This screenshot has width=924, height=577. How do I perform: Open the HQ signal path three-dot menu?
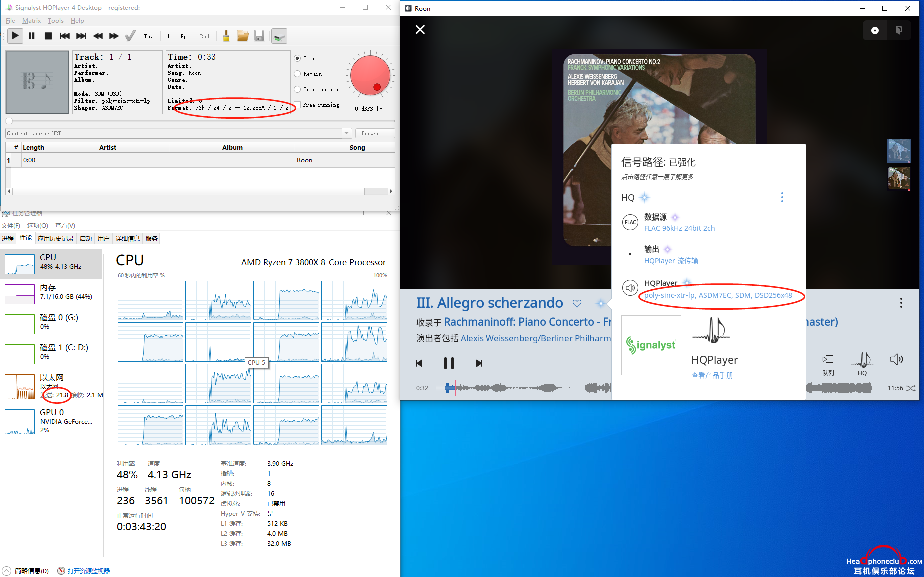point(782,197)
